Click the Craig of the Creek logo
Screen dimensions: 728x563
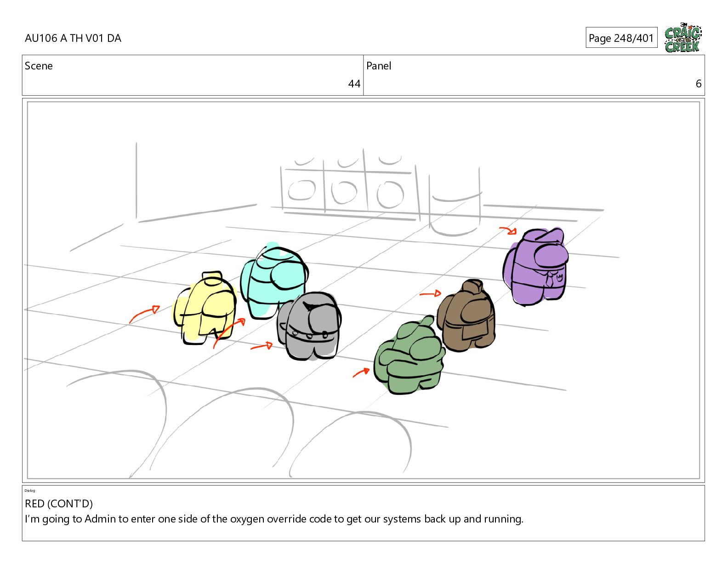point(683,37)
